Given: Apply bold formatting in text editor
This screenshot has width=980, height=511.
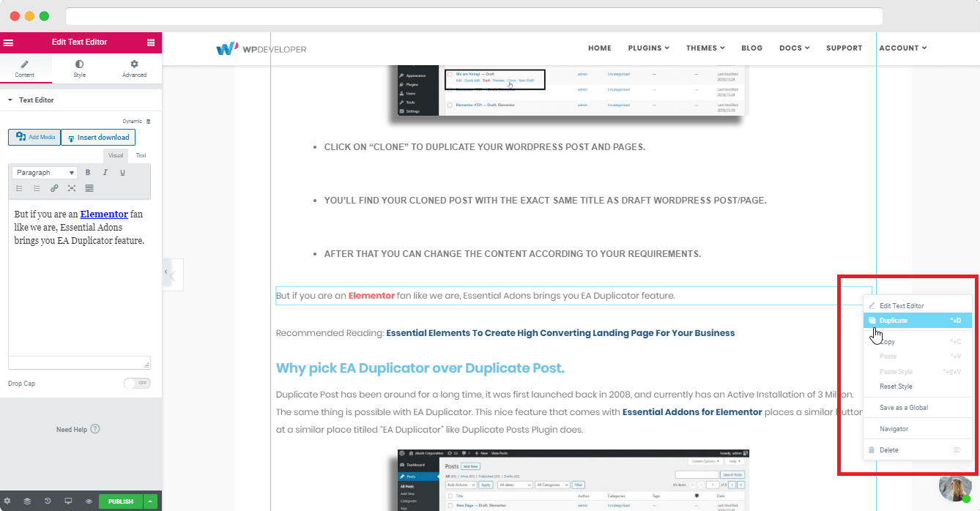Looking at the screenshot, I should pyautogui.click(x=88, y=173).
